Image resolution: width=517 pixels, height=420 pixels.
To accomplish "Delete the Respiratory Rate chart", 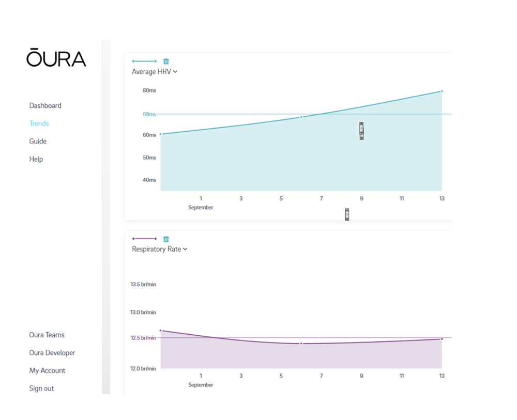I will tap(166, 239).
